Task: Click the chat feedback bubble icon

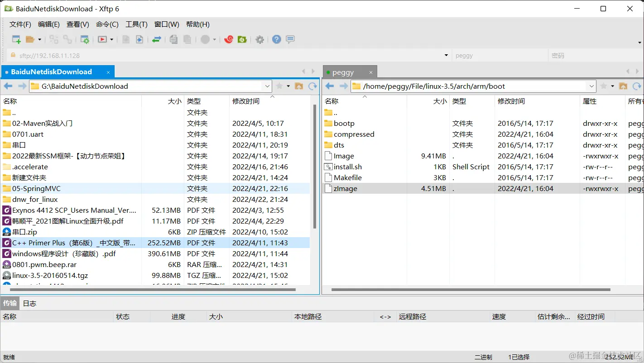Action: pyautogui.click(x=290, y=39)
